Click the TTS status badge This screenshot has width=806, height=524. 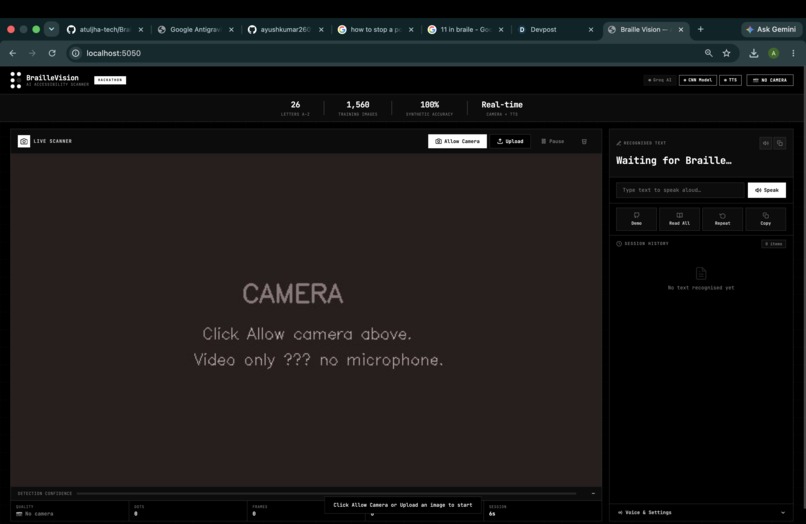pos(730,80)
